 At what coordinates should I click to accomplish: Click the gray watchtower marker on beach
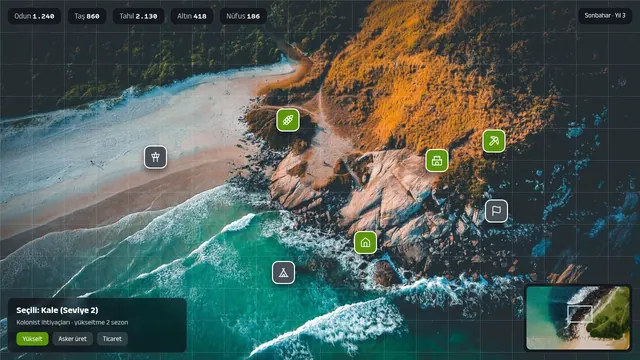click(x=156, y=157)
